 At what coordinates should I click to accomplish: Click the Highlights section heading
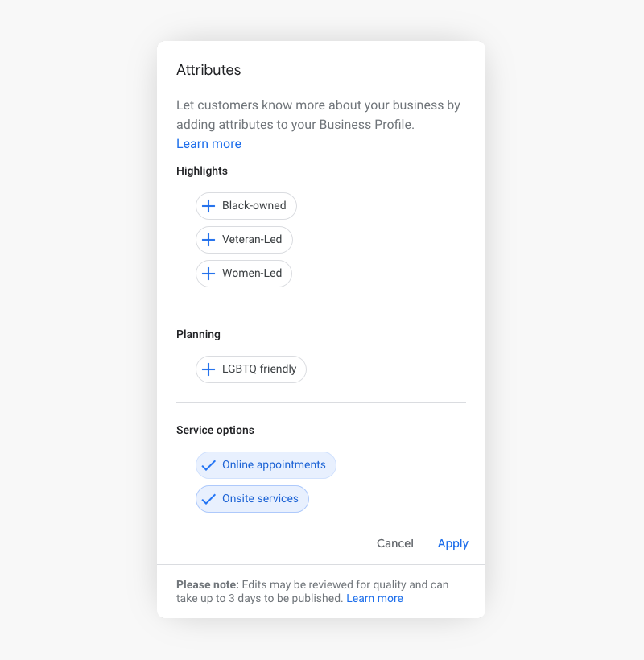[x=202, y=171]
